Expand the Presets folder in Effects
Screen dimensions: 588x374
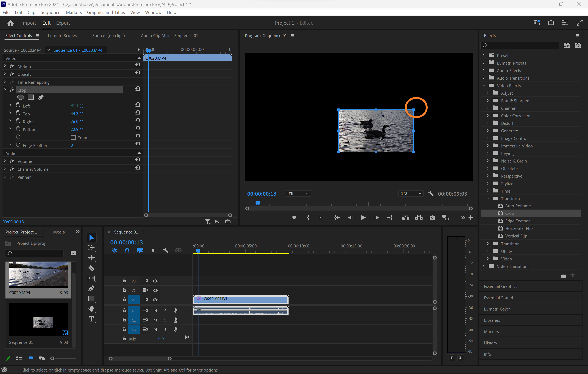tap(484, 55)
